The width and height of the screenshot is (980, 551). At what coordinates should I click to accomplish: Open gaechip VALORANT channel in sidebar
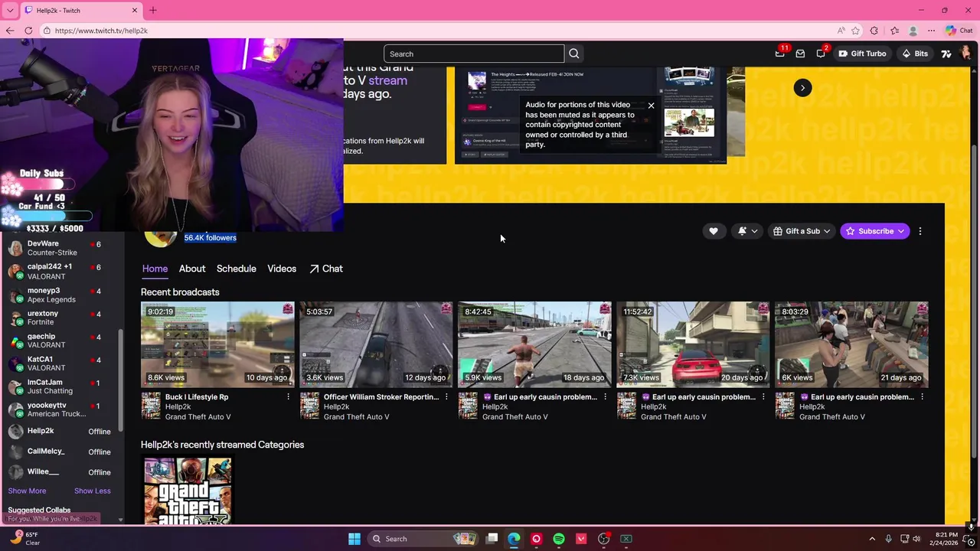coord(61,341)
